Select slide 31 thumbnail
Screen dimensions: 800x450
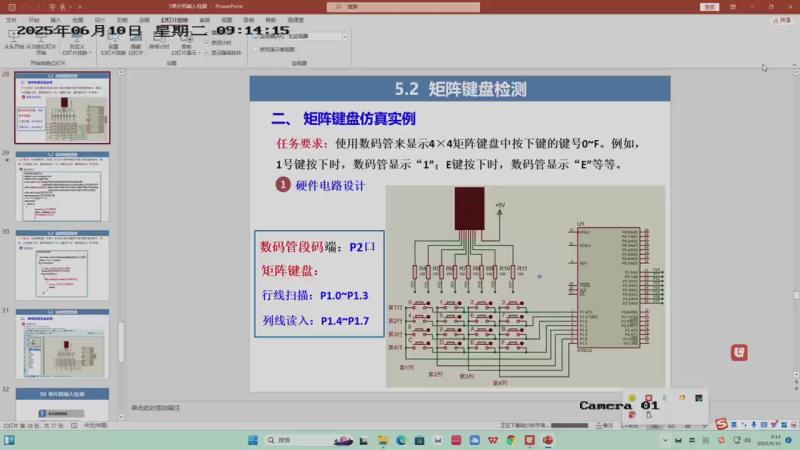click(x=62, y=343)
